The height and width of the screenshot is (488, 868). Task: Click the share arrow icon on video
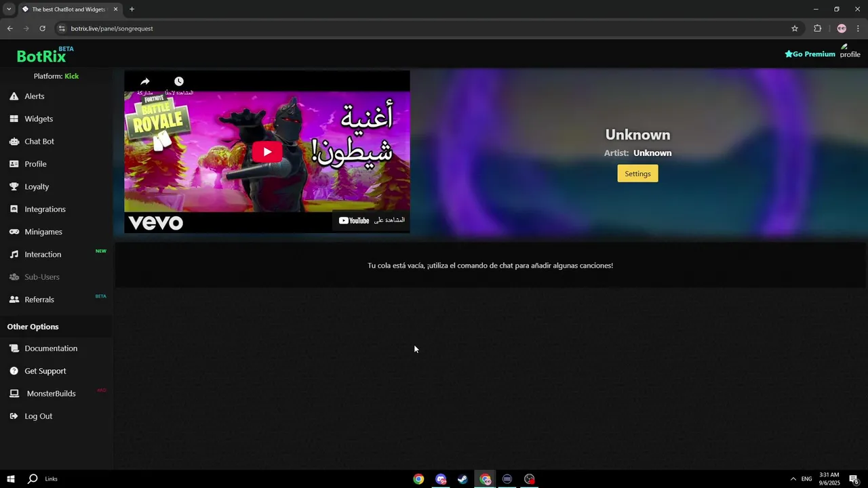pyautogui.click(x=145, y=81)
